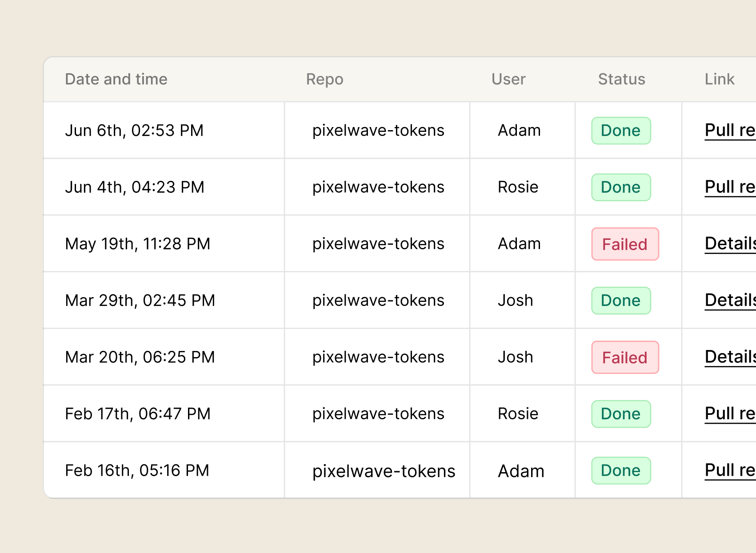Image resolution: width=756 pixels, height=553 pixels.
Task: Click the User column header
Action: pyautogui.click(x=508, y=79)
